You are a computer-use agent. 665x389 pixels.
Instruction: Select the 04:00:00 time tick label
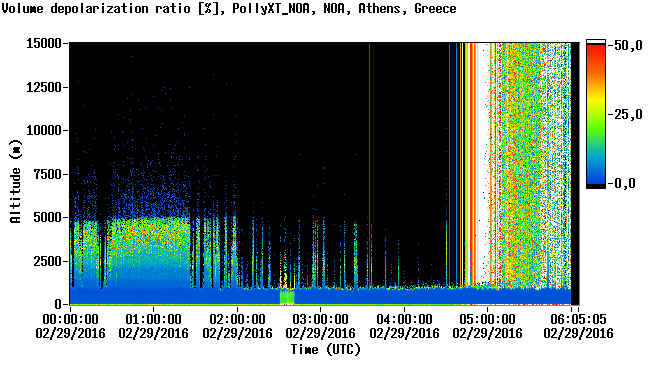point(404,326)
